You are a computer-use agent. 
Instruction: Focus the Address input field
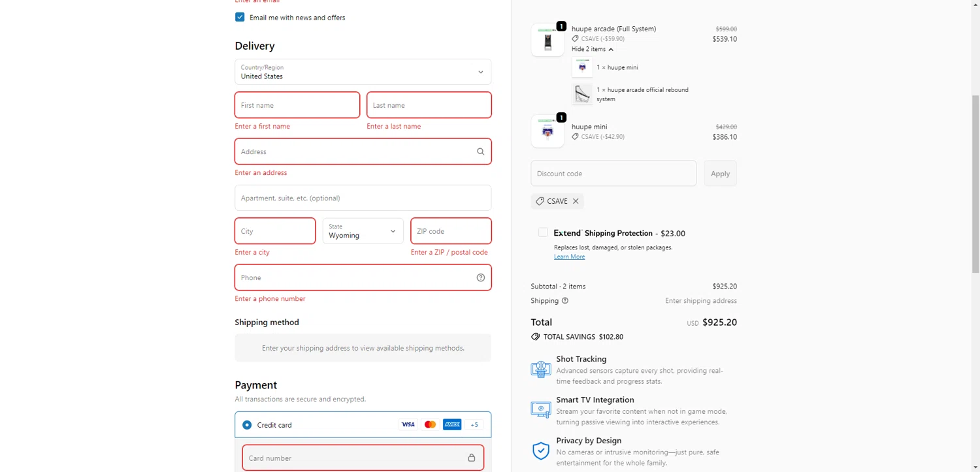[363, 151]
